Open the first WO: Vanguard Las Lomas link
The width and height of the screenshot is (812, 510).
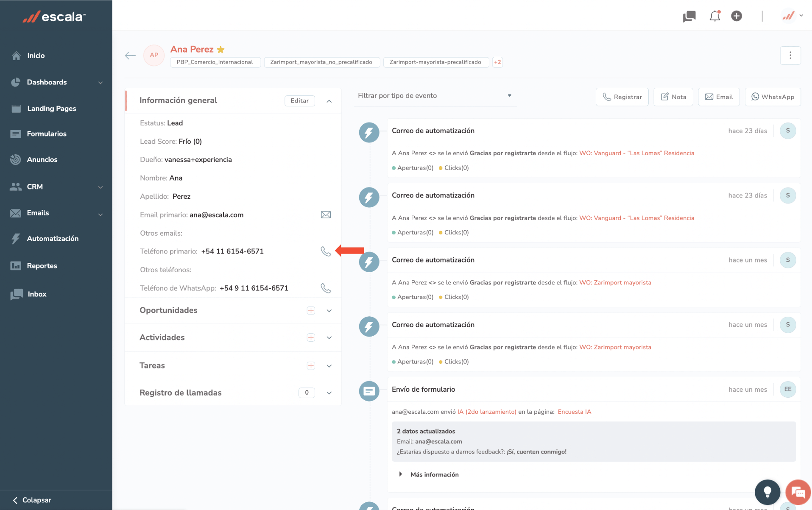(x=636, y=153)
